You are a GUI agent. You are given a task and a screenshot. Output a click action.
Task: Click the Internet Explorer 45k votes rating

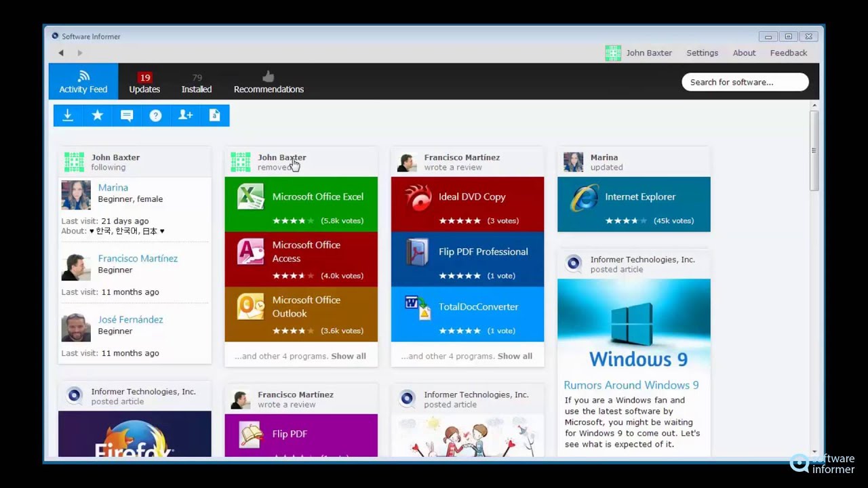650,221
